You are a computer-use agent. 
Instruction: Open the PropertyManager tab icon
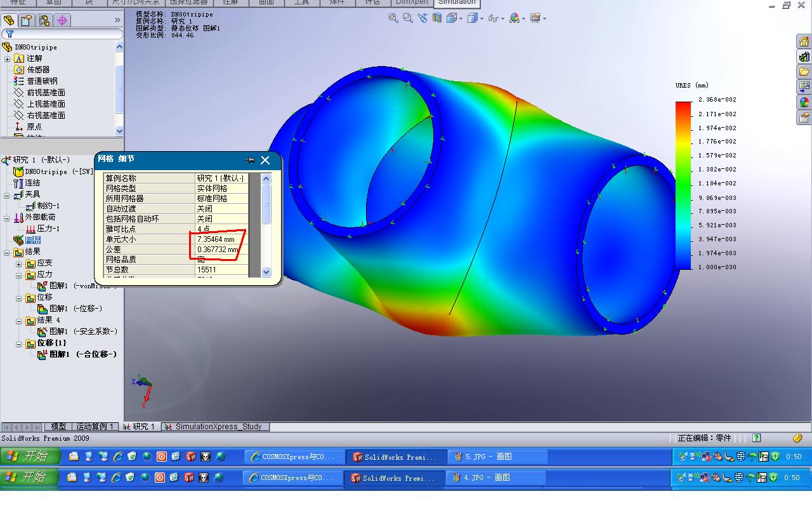pyautogui.click(x=27, y=20)
